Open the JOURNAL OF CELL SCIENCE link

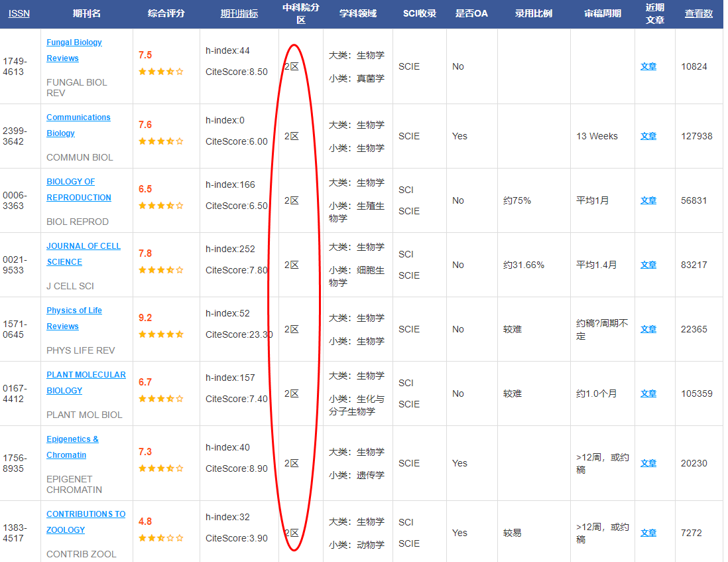tap(83, 246)
